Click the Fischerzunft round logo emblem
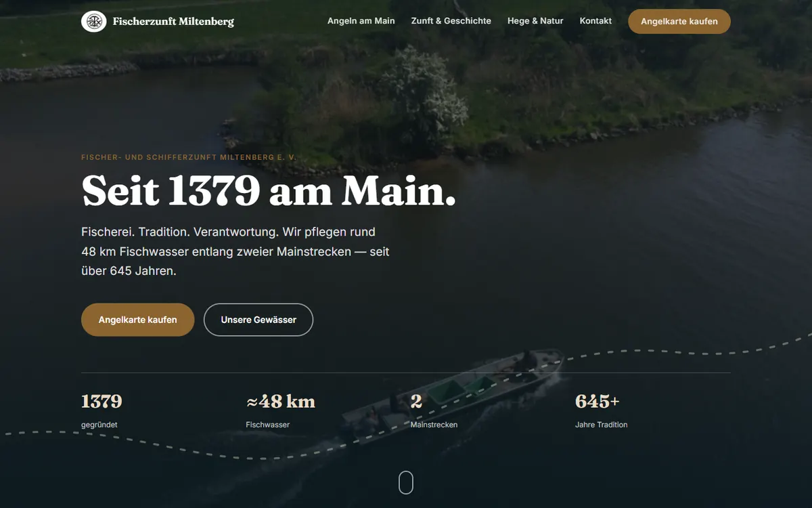This screenshot has height=508, width=812. (x=94, y=22)
